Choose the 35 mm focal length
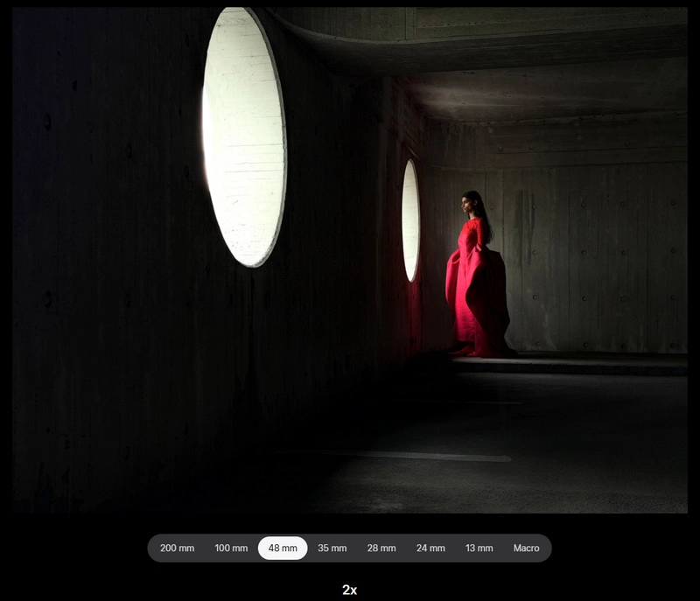Screen dimensions: 700x601 (x=332, y=549)
